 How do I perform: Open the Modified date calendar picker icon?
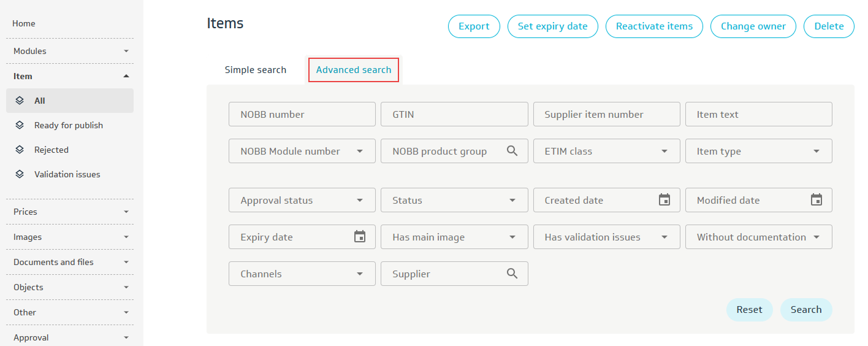tap(817, 200)
